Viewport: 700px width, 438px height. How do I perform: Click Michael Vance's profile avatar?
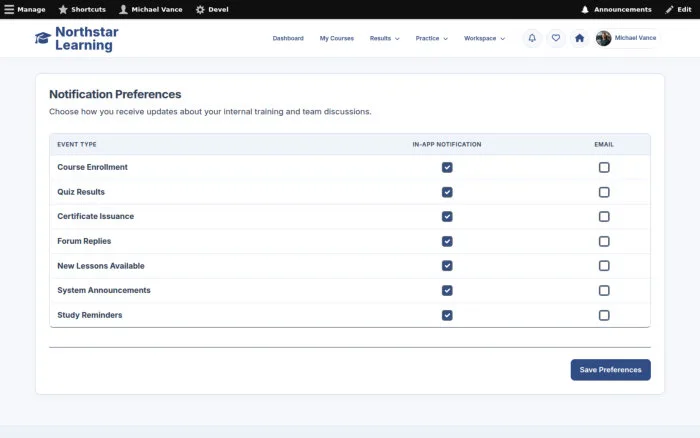(x=604, y=38)
